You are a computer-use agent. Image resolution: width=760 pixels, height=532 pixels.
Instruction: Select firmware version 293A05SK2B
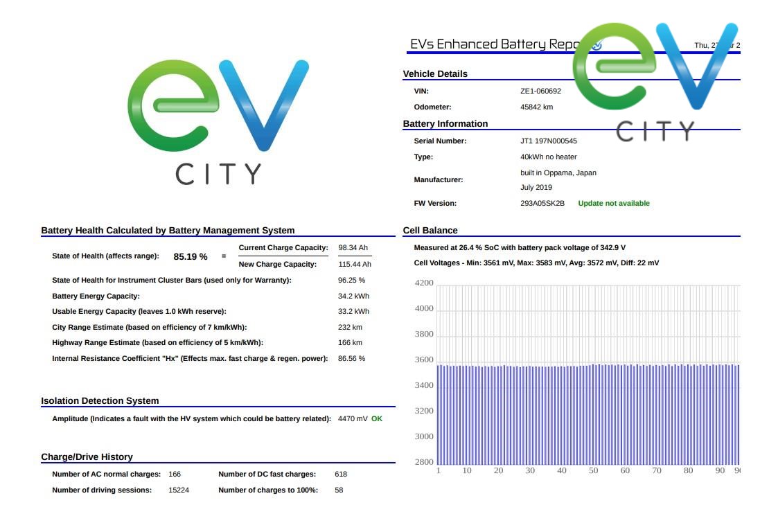[542, 204]
